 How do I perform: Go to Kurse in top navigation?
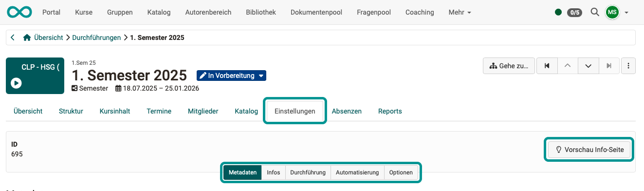click(84, 12)
